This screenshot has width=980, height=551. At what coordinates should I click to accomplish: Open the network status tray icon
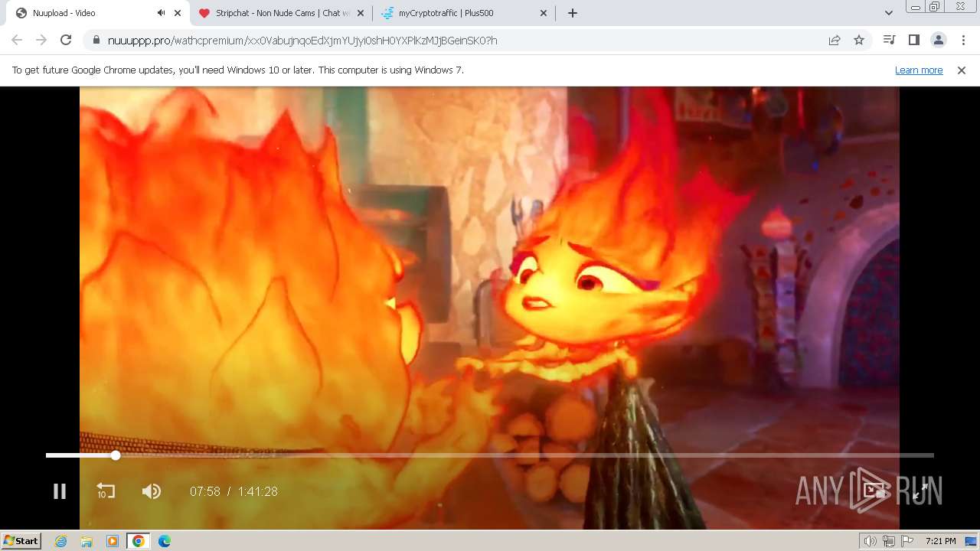click(889, 541)
